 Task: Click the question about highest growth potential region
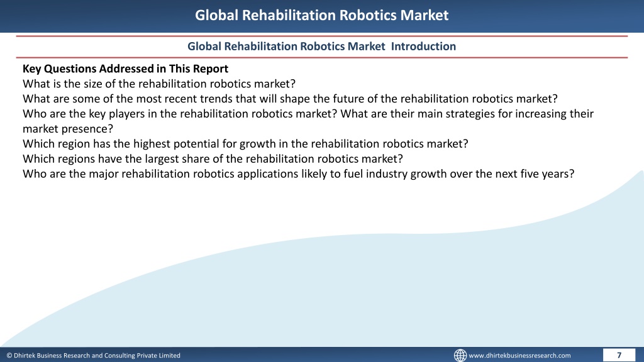(x=245, y=144)
